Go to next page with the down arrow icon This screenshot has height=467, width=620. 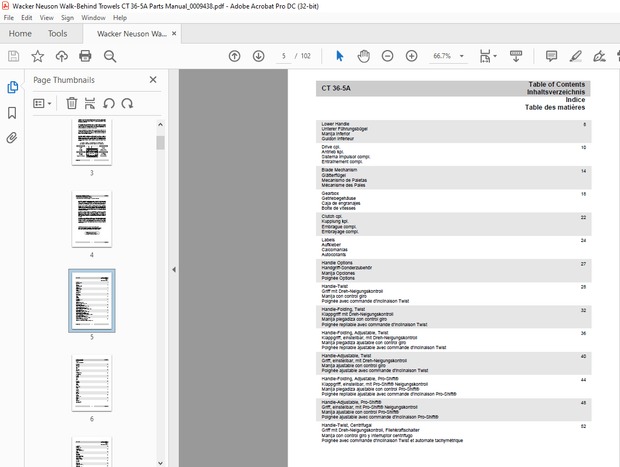pos(259,56)
